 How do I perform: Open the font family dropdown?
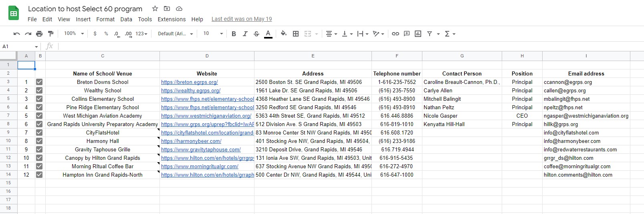175,34
